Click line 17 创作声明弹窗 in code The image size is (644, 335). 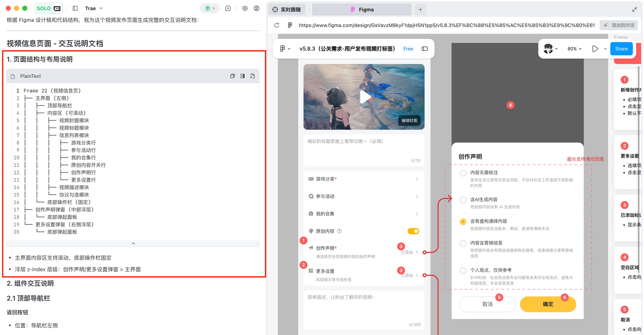64,210
